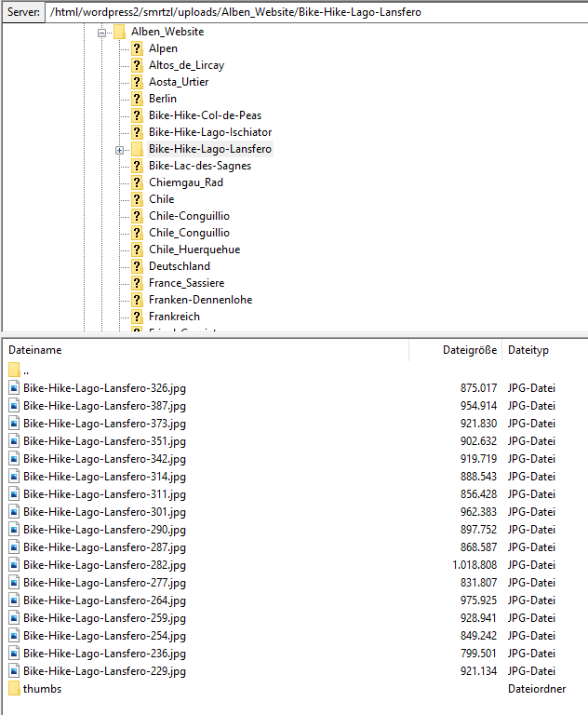Click the folder icon of the '..' entry
The width and height of the screenshot is (588, 715).
pos(14,370)
